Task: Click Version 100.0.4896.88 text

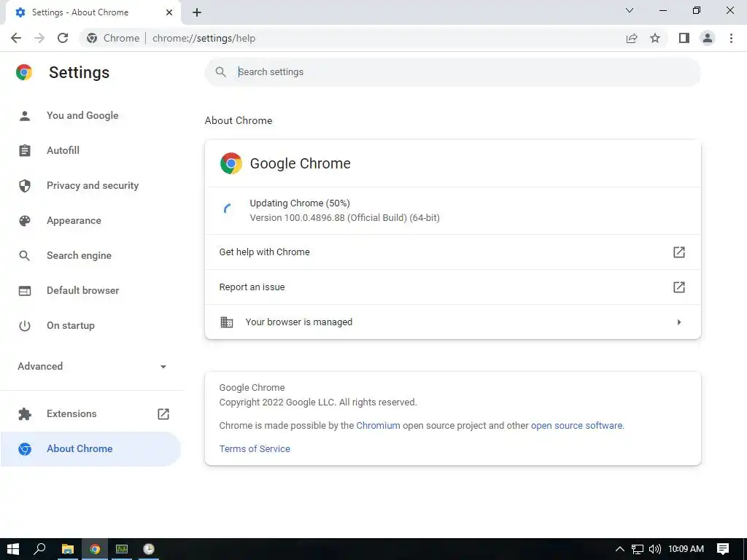Action: pyautogui.click(x=344, y=218)
